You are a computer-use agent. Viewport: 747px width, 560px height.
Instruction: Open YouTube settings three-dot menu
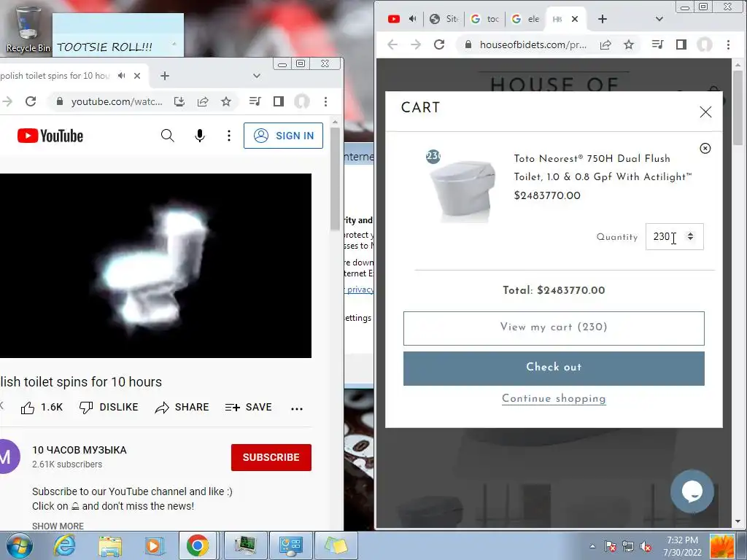[228, 136]
